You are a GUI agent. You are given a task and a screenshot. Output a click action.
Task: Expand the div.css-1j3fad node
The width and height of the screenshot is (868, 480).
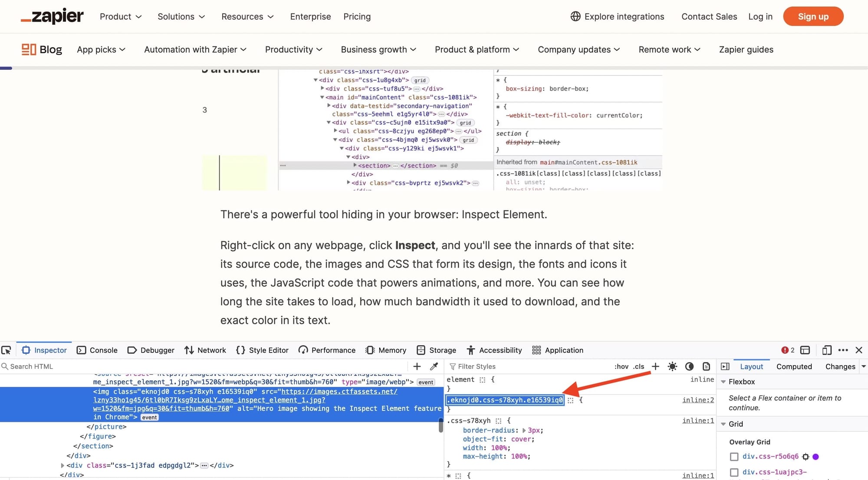pyautogui.click(x=62, y=465)
